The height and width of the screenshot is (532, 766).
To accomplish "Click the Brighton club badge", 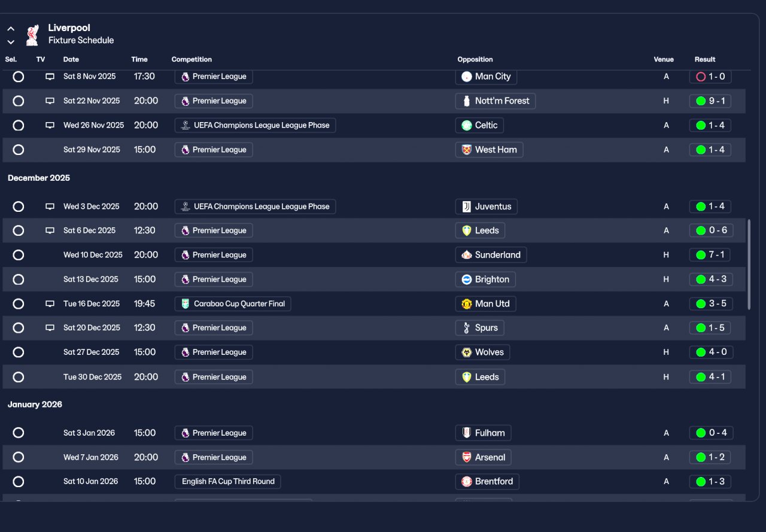I will [x=467, y=279].
